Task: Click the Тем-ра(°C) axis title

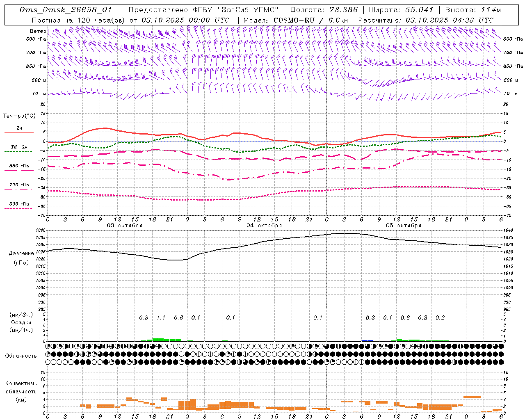Action: pyautogui.click(x=19, y=116)
